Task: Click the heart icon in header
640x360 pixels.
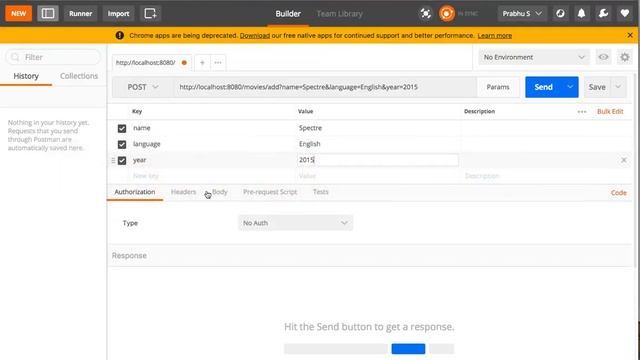Action: pyautogui.click(x=624, y=13)
